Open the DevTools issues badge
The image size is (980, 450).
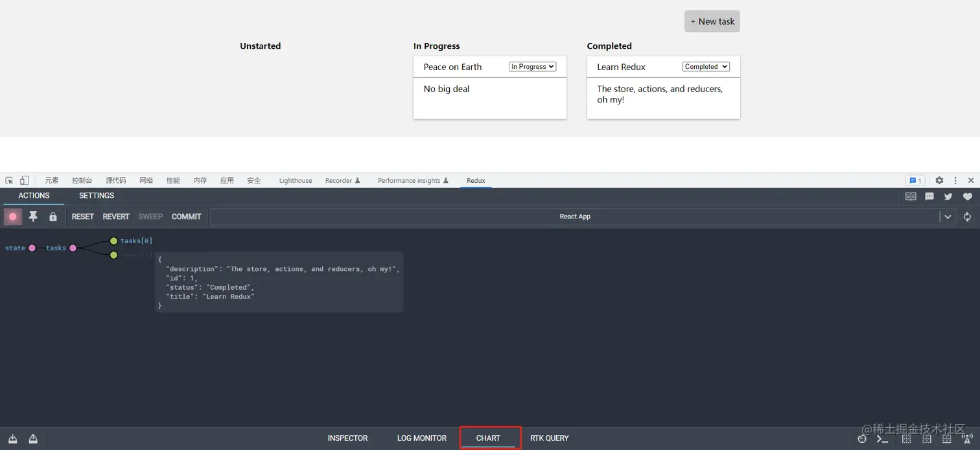(x=915, y=180)
